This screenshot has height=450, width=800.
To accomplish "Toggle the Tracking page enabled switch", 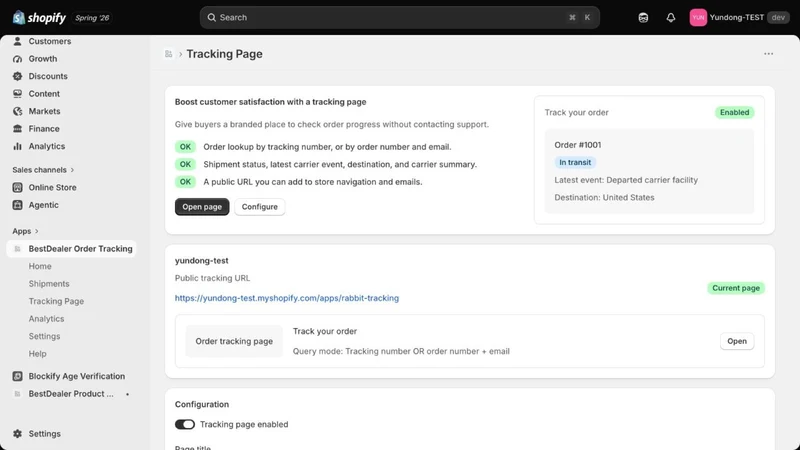I will 185,424.
